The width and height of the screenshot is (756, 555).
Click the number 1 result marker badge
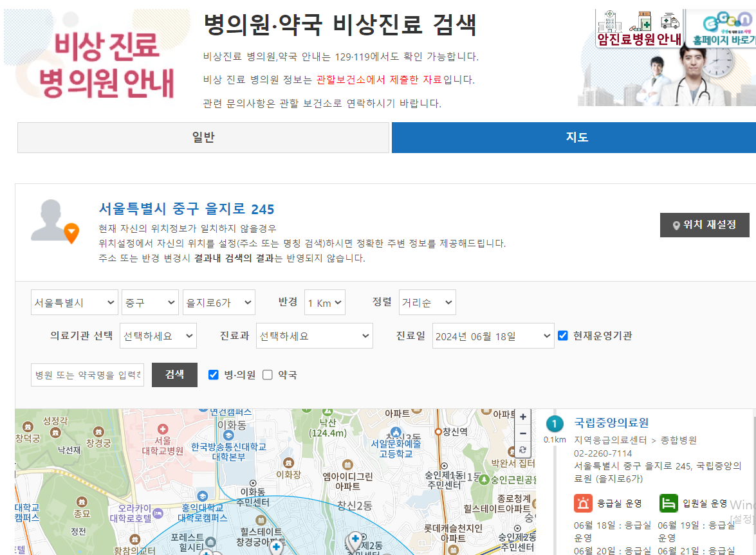coord(555,424)
